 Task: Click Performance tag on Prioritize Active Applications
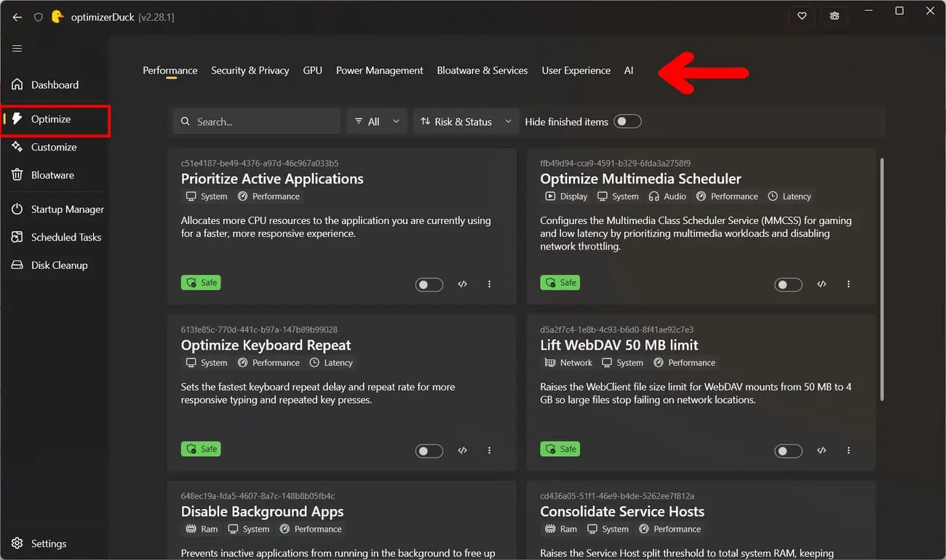point(269,196)
